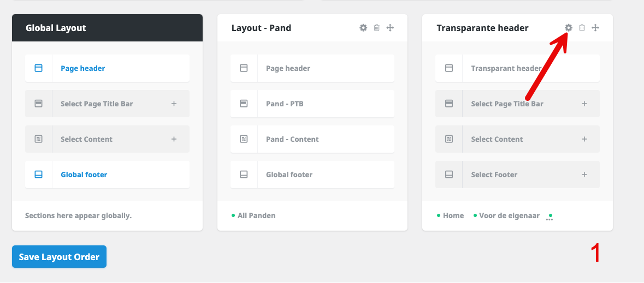This screenshot has height=283, width=644.
Task: Click header icon beside Global Layout Page header
Action: [x=39, y=68]
